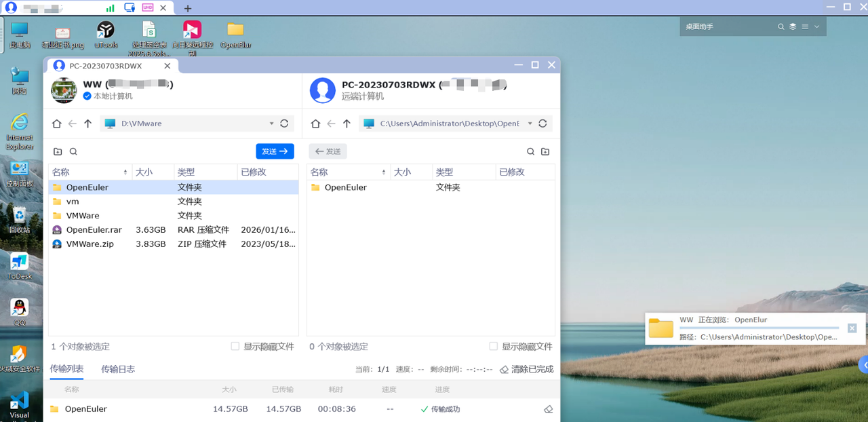Screen dimensions: 868x422
Task: Expand the remote path dropdown
Action: pos(530,123)
